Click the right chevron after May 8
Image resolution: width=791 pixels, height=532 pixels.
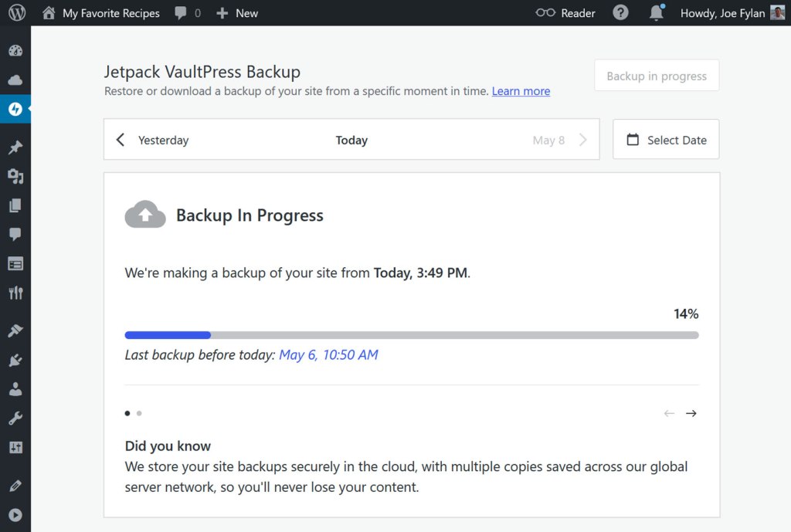point(583,140)
